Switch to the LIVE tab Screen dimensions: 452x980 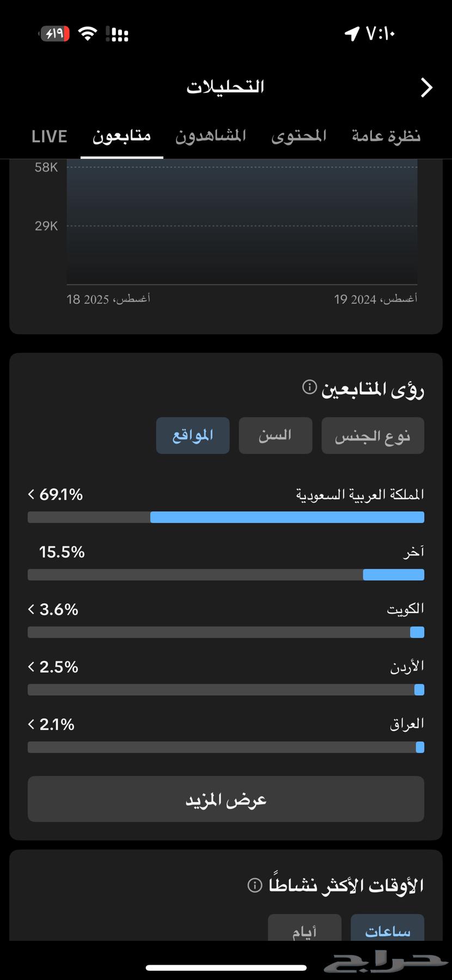point(49,136)
